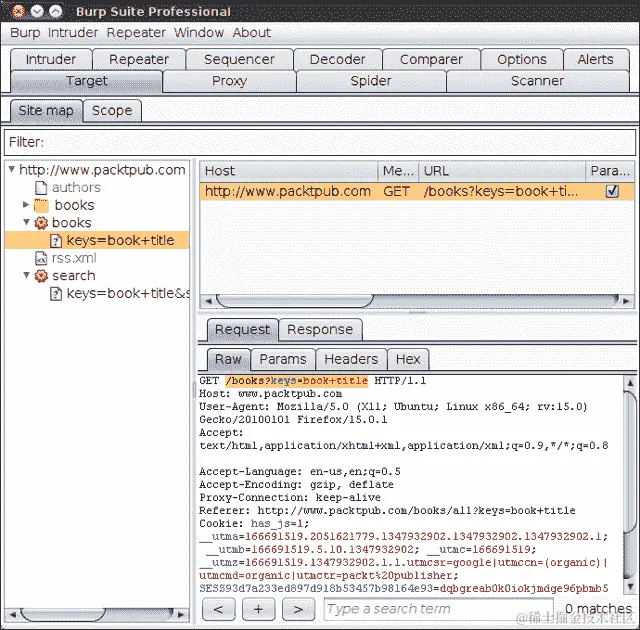Select the Target tab
The width and height of the screenshot is (640, 630).
87,81
